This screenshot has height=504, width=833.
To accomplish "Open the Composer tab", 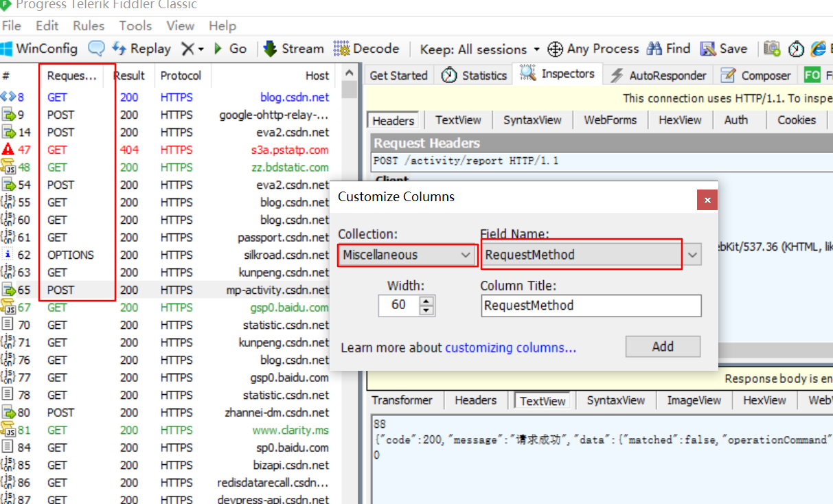I will click(756, 76).
